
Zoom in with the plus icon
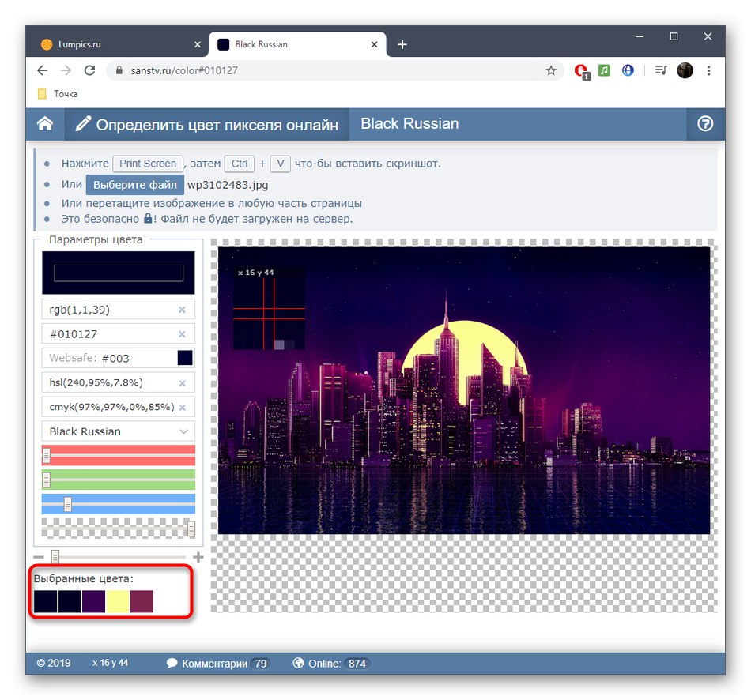tap(198, 557)
